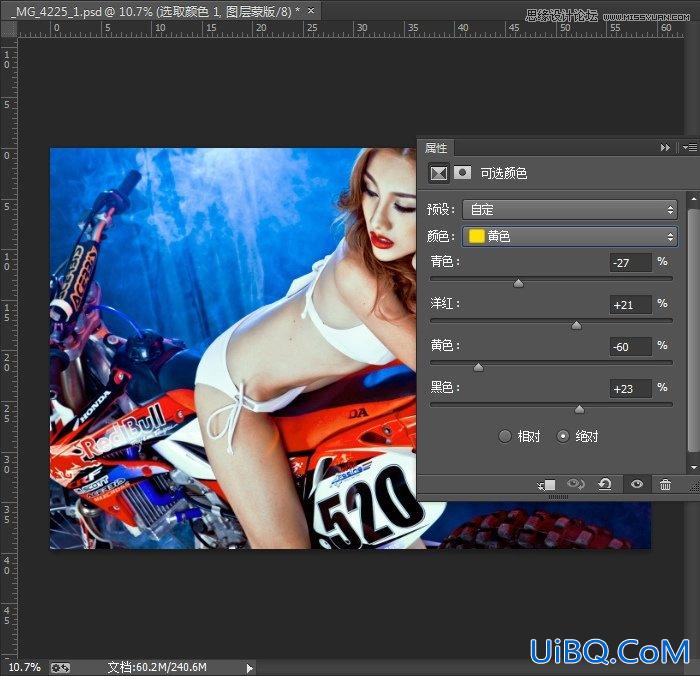
Task: Click the 黑色 black slider handle
Action: pos(579,409)
